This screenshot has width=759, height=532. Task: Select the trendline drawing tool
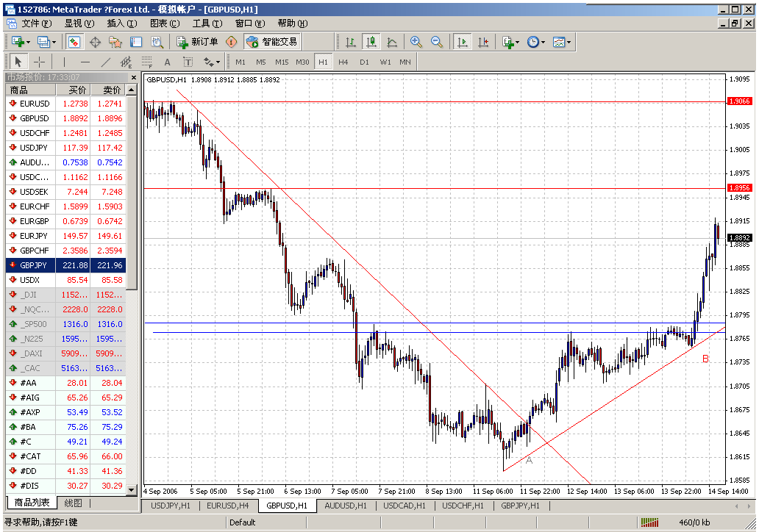point(106,62)
